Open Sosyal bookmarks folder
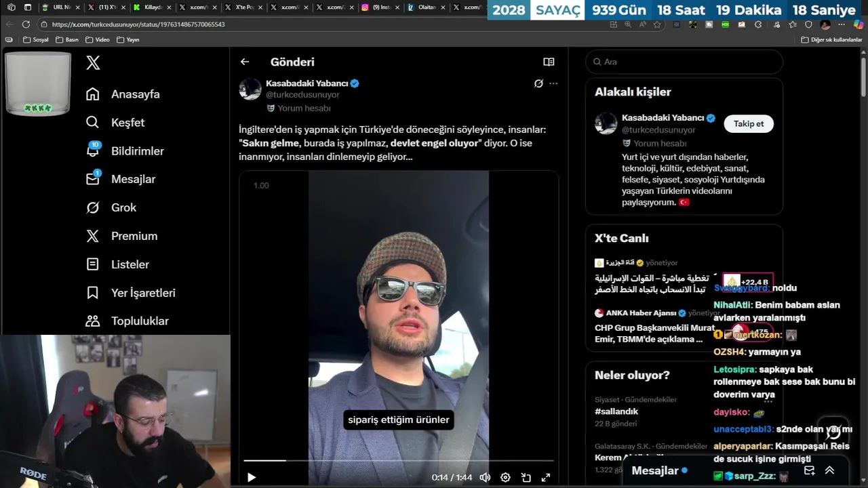The height and width of the screenshot is (488, 868). [x=36, y=39]
